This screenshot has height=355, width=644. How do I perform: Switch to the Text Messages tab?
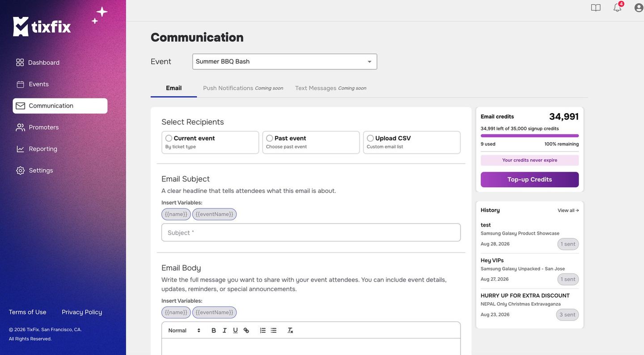330,88
